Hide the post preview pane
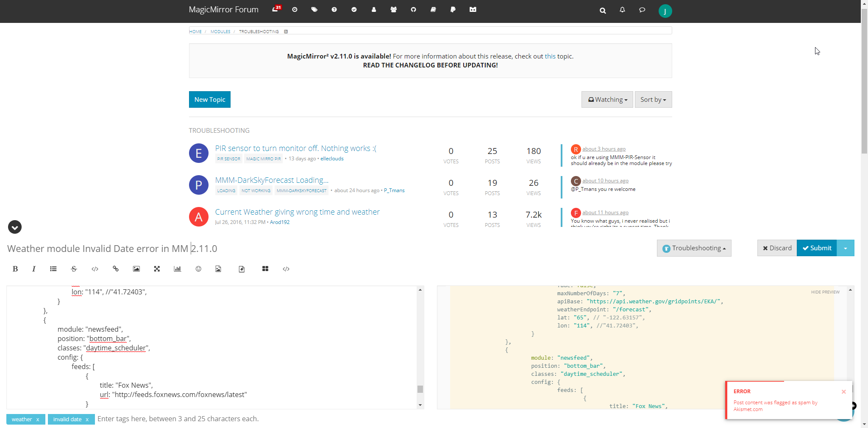The height and width of the screenshot is (428, 868). (825, 292)
